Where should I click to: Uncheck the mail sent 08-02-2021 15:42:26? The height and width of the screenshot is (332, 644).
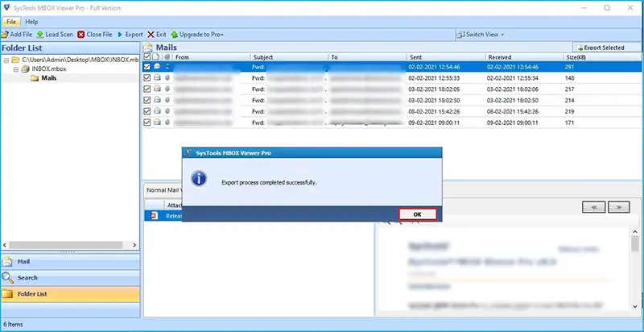[147, 111]
